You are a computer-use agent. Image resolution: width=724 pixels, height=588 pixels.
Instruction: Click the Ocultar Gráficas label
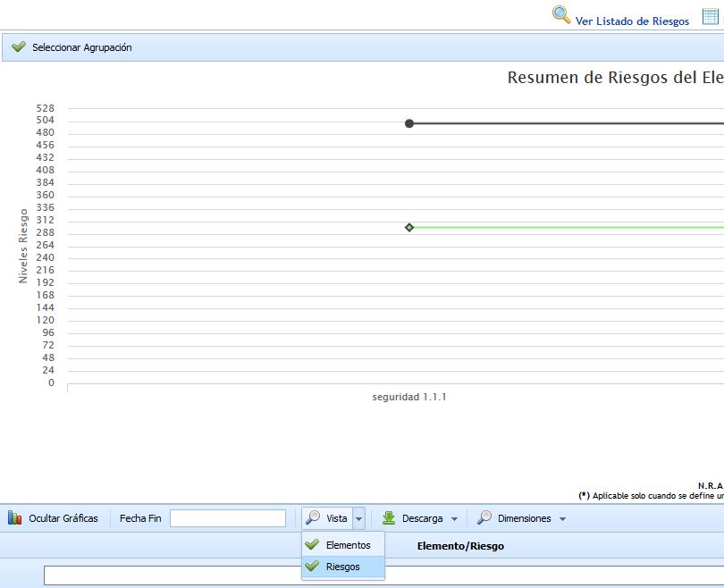click(63, 518)
